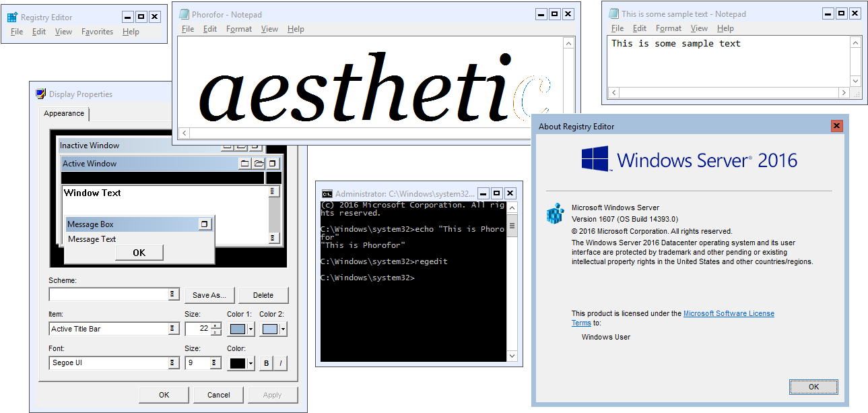Close the sample text Notepad window
The width and height of the screenshot is (868, 413).
coord(855,13)
